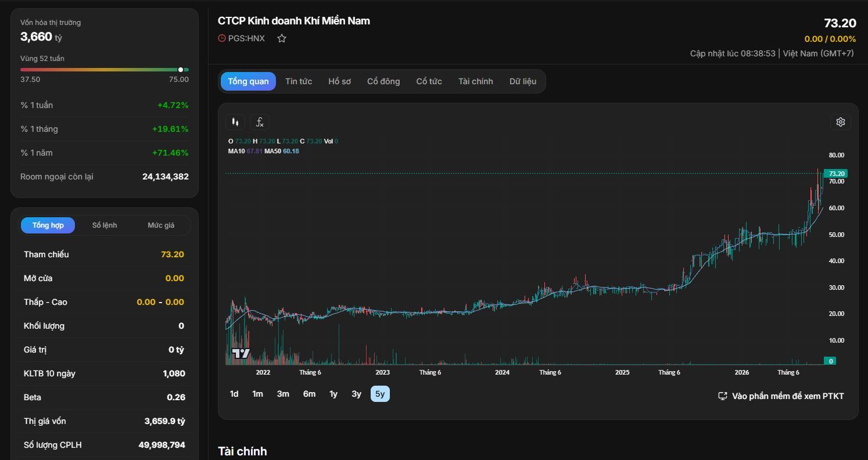Select the Tổng quan tab
Image resolution: width=868 pixels, height=460 pixels.
click(248, 81)
